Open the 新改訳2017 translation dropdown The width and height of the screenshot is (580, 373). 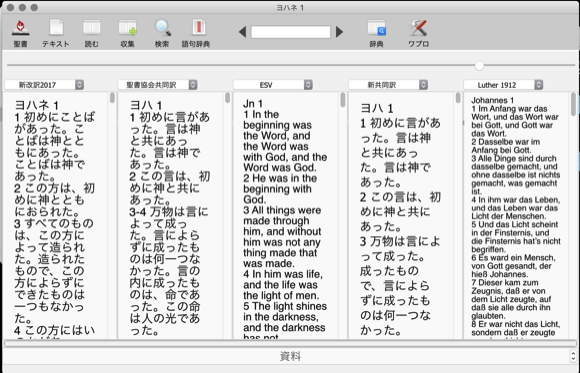tap(44, 85)
